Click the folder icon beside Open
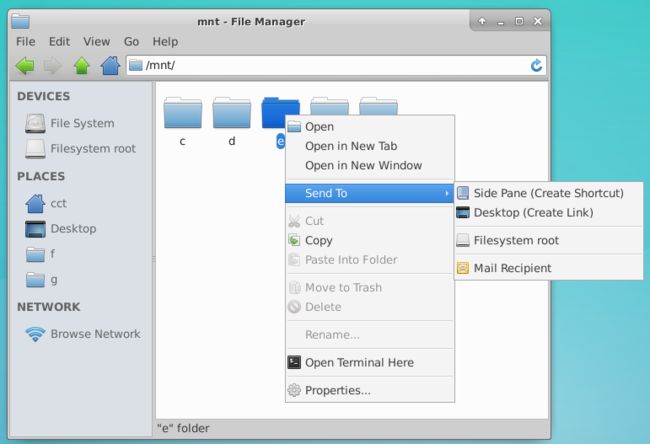 [294, 126]
